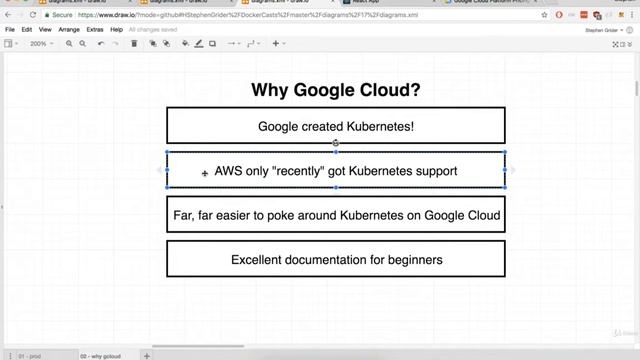Click the rotation handle above selected box
640x360 pixels.
pyautogui.click(x=336, y=143)
